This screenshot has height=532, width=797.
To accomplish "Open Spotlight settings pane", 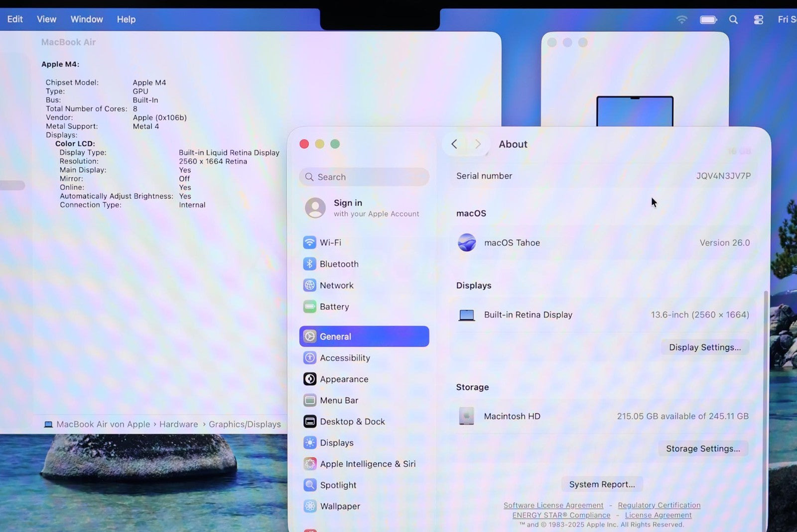I will (338, 485).
